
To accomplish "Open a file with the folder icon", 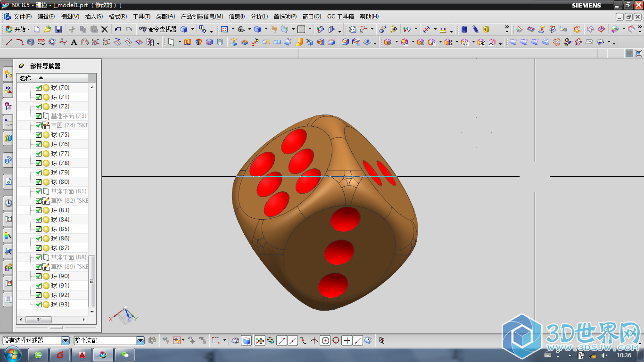I will 47,29.
